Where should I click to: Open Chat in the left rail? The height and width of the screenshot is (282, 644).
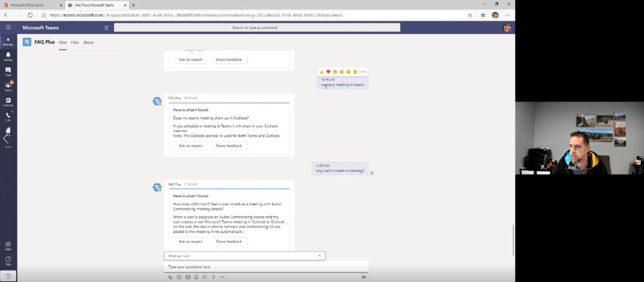tap(8, 72)
